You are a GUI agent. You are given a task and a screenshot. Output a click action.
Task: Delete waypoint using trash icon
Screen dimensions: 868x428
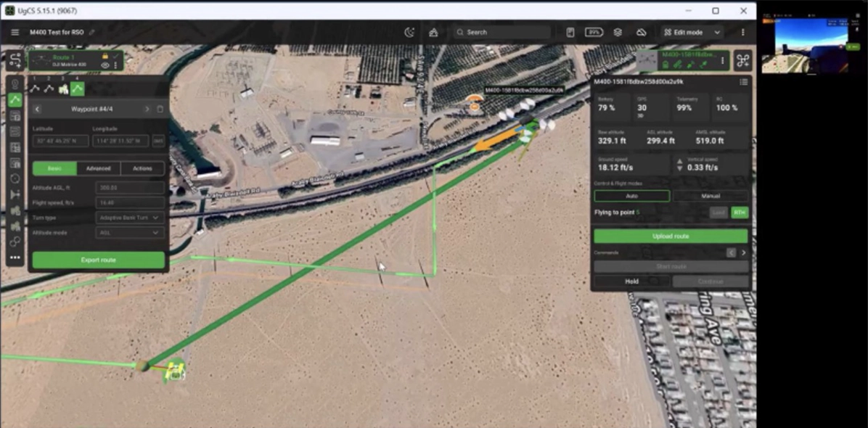coord(160,109)
